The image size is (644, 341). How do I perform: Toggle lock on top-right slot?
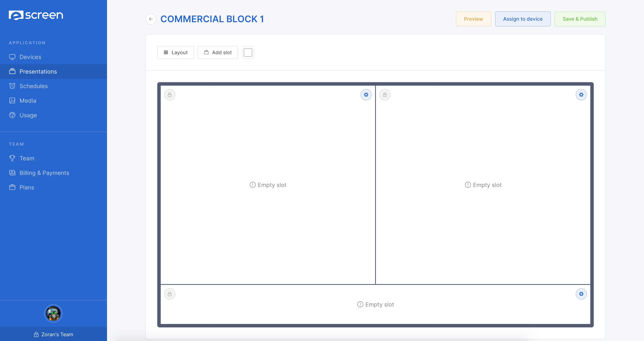(x=385, y=95)
